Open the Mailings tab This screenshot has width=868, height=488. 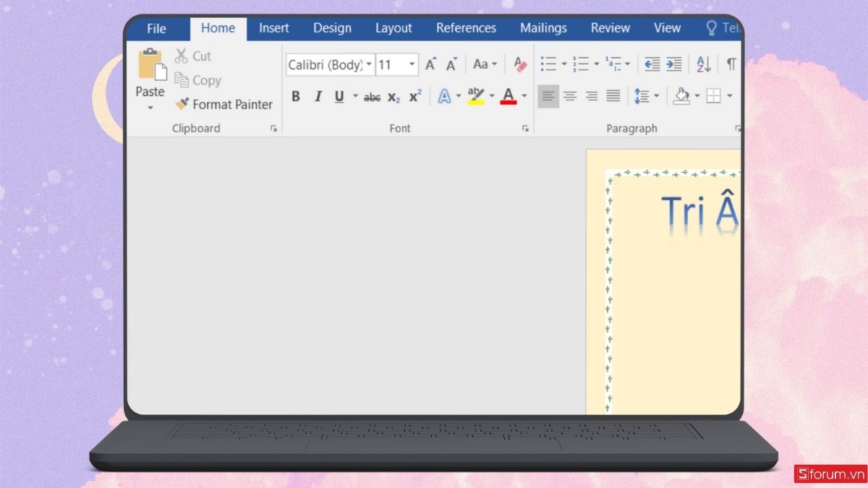(542, 28)
